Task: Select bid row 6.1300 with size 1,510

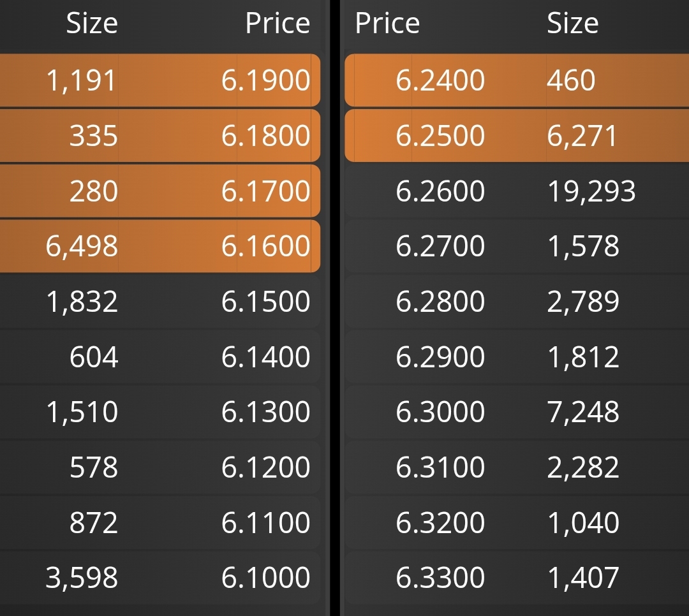Action: click(160, 412)
